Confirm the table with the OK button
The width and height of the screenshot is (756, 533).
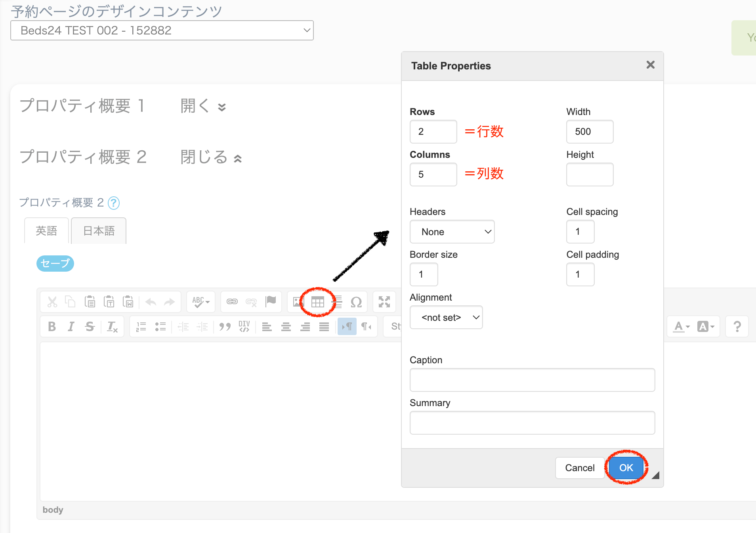(626, 468)
